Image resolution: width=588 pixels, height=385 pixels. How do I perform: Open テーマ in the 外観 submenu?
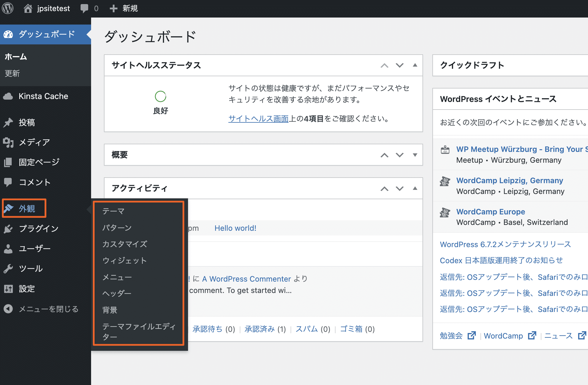(114, 211)
